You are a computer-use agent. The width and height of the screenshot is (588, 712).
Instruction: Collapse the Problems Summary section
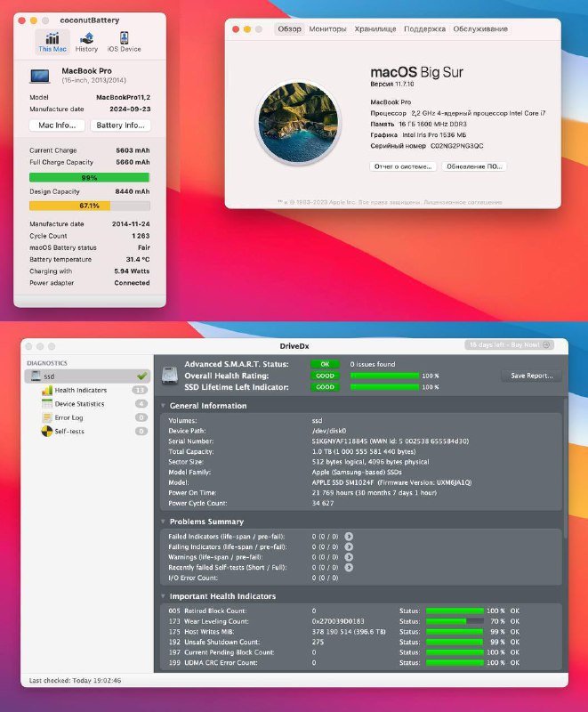pos(163,522)
